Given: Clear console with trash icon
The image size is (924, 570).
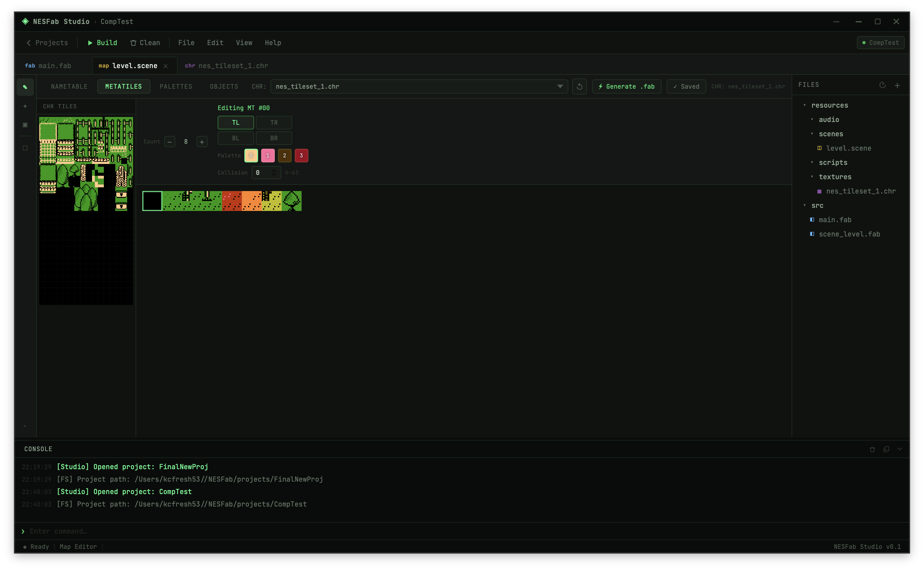Looking at the screenshot, I should click(x=872, y=449).
